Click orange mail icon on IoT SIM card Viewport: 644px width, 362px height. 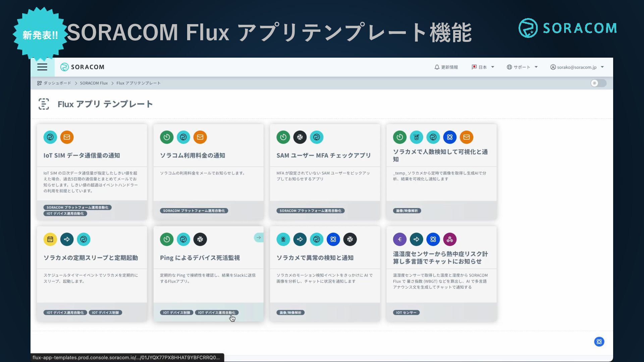(67, 137)
